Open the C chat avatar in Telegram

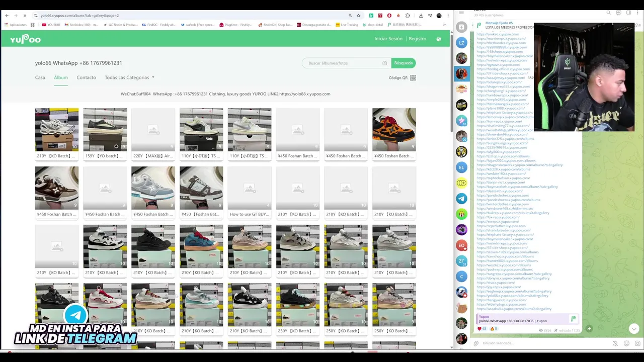[x=461, y=277]
